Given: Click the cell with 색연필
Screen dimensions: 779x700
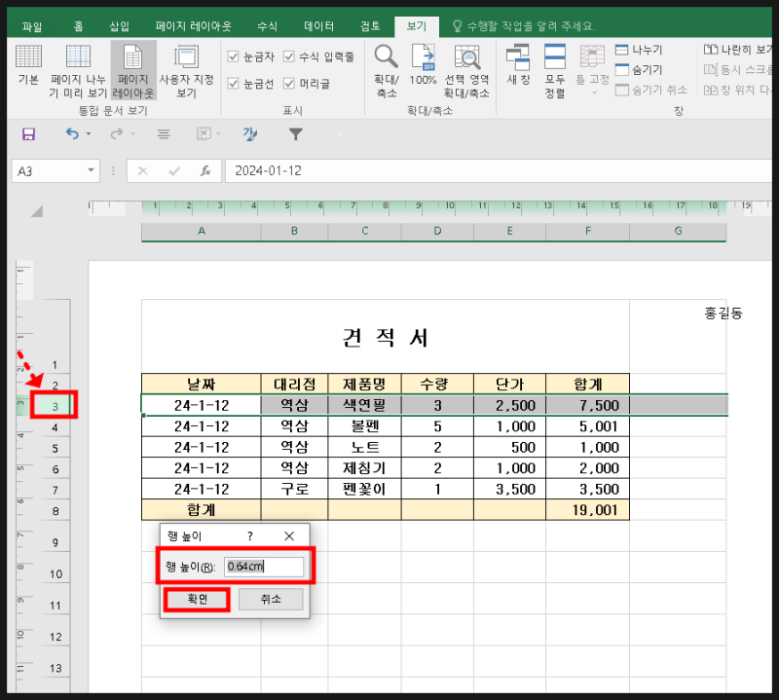Looking at the screenshot, I should click(364, 405).
